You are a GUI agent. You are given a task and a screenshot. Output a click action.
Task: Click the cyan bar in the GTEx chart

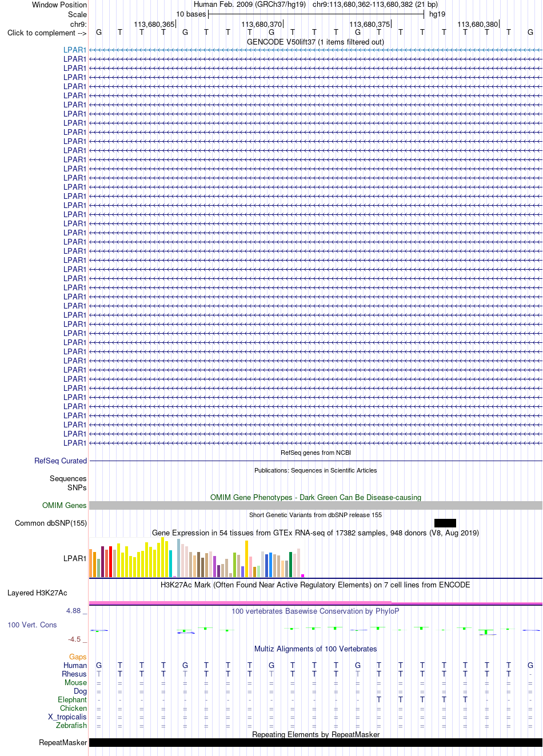coord(171,563)
